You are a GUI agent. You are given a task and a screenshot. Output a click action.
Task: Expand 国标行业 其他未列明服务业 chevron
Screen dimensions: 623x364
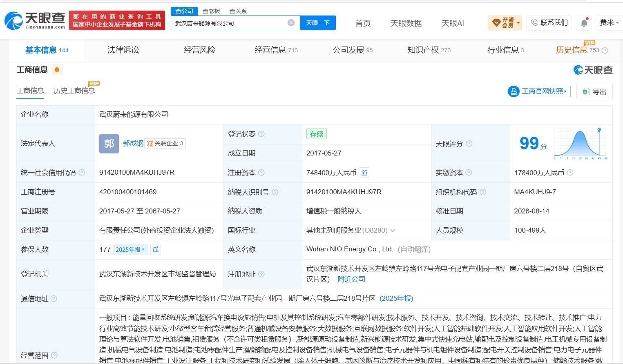tap(393, 231)
